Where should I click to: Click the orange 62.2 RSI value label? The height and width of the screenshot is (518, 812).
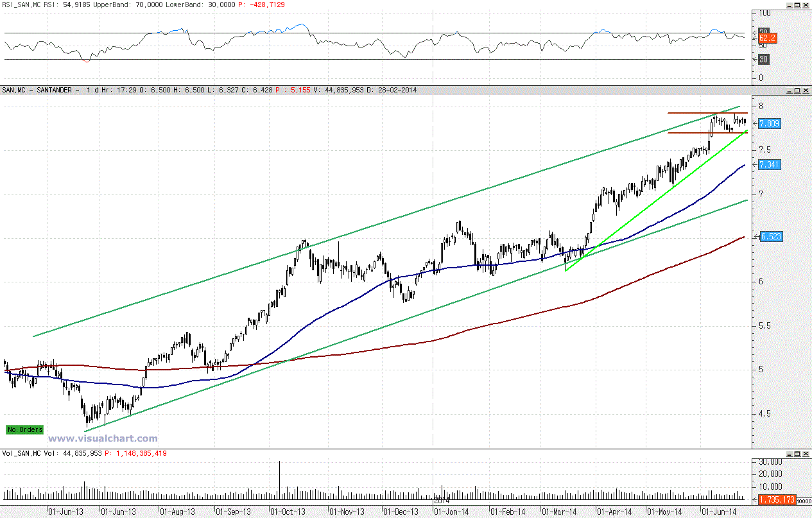767,39
